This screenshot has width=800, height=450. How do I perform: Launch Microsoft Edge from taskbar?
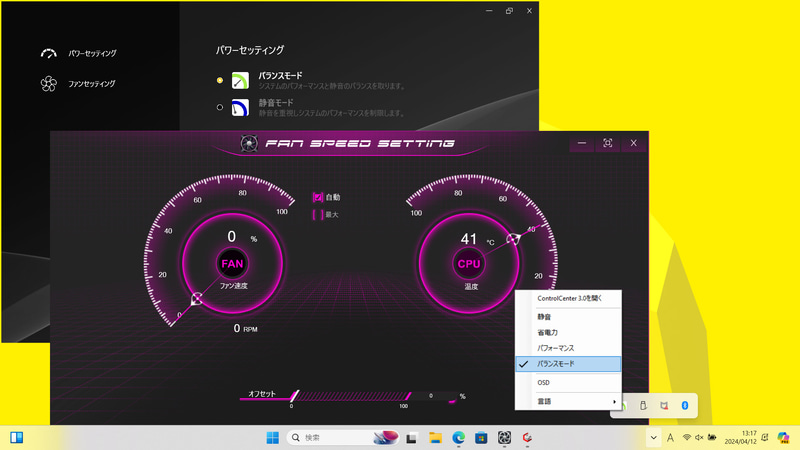pyautogui.click(x=458, y=438)
